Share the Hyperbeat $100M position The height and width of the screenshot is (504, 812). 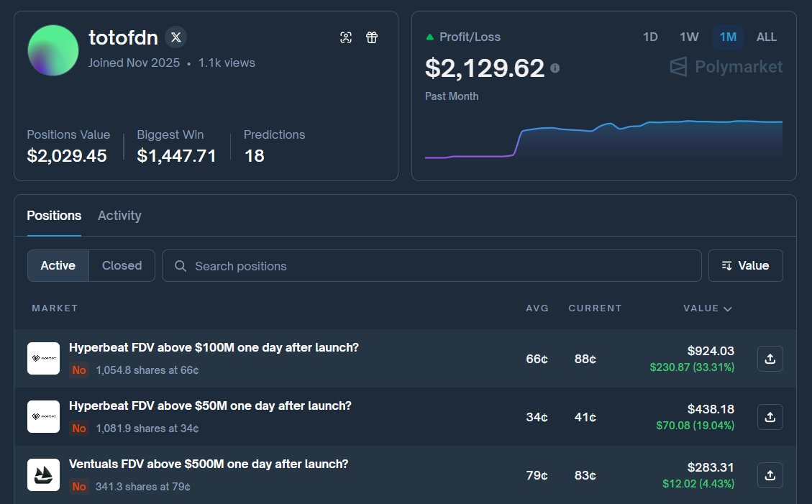(770, 359)
